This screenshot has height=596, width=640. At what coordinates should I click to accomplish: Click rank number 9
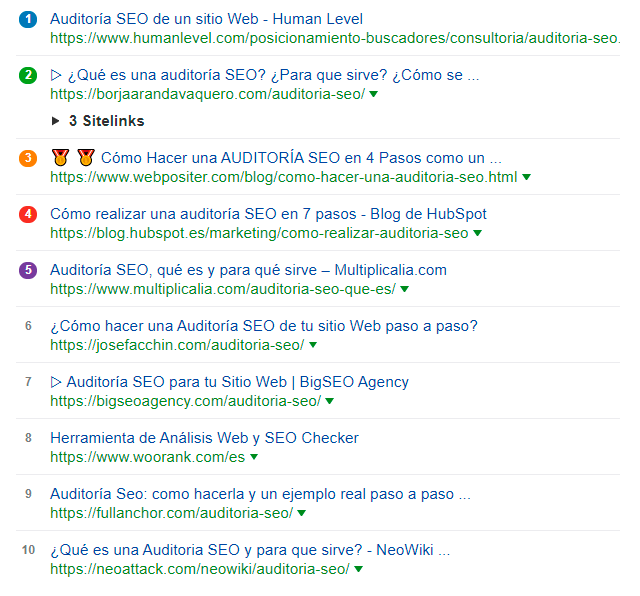[28, 494]
